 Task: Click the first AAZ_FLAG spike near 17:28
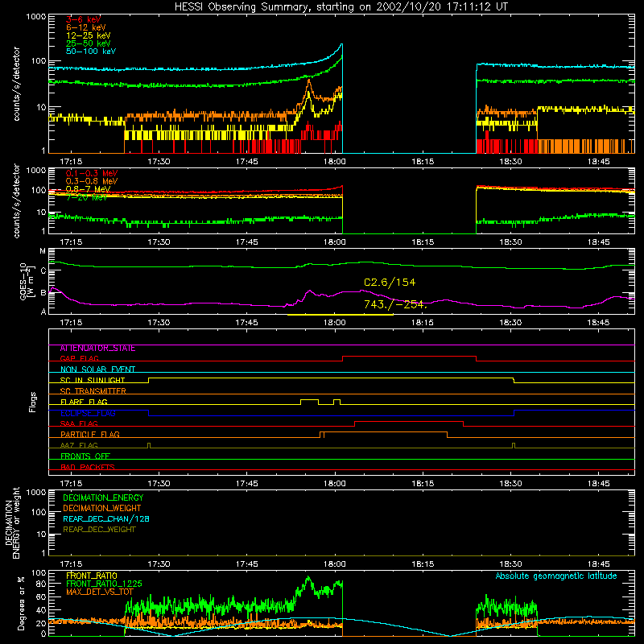click(x=149, y=445)
